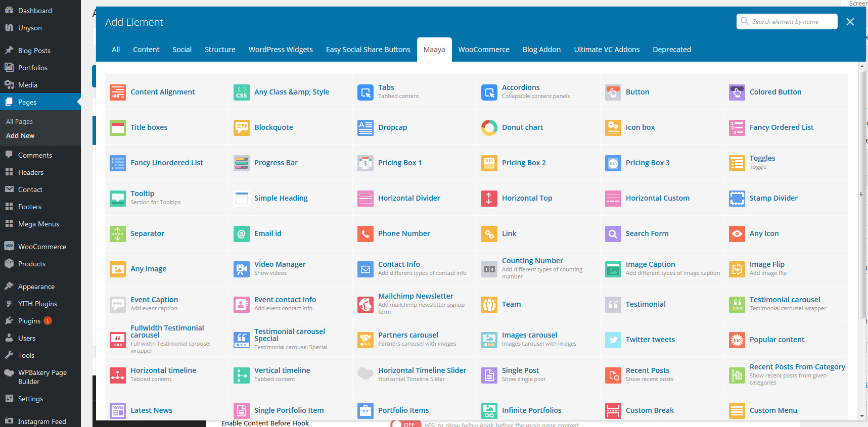Screen dimensions: 868x427
Task: Toggle the Enable Content Before Hook switch
Action: click(x=405, y=424)
